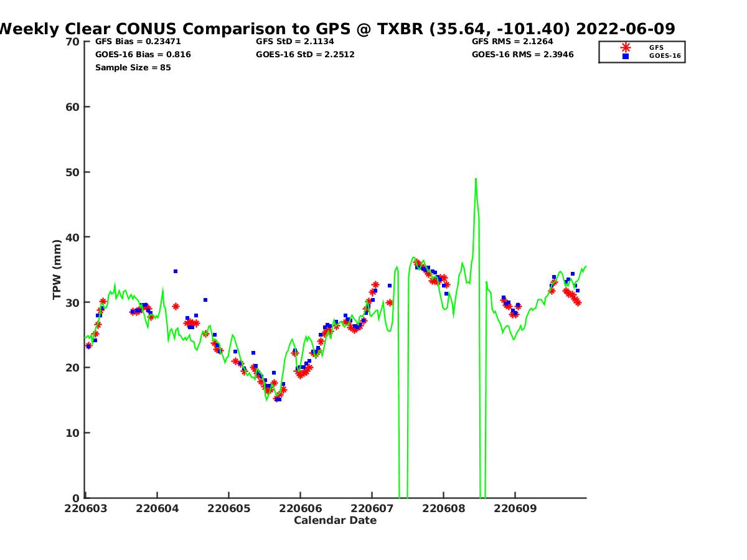This screenshot has width=747, height=560.
Task: Click the 20 y-axis tick label
Action: tap(73, 368)
